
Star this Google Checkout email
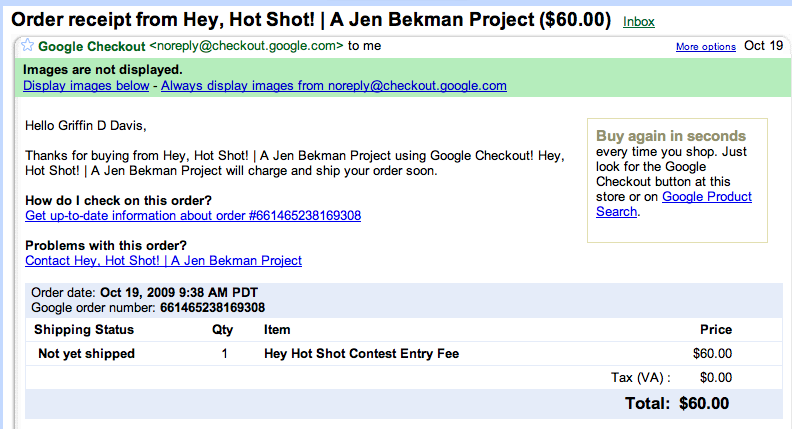27,46
